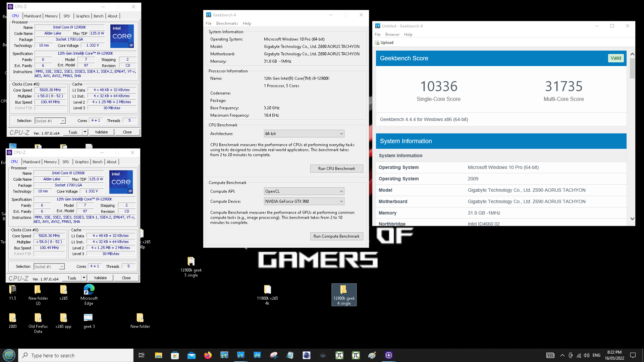Select the '11900k x265 4k' folder

pos(267,295)
